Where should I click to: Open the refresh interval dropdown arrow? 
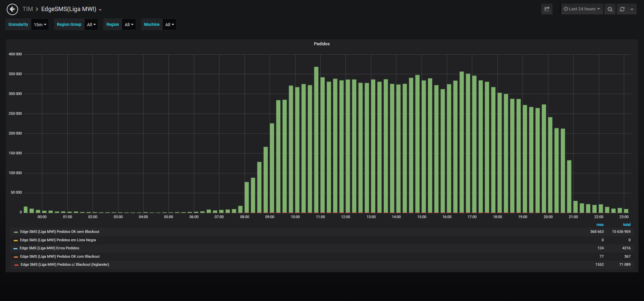632,9
